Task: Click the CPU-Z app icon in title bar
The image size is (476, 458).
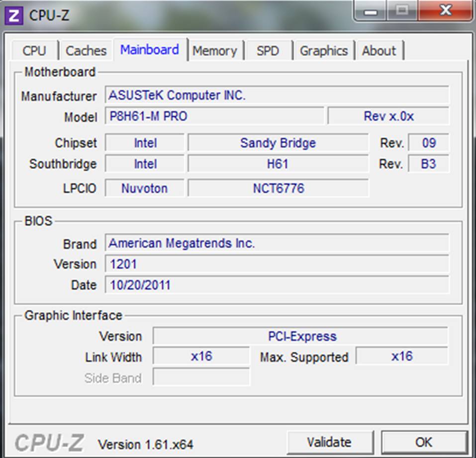Action: (14, 15)
